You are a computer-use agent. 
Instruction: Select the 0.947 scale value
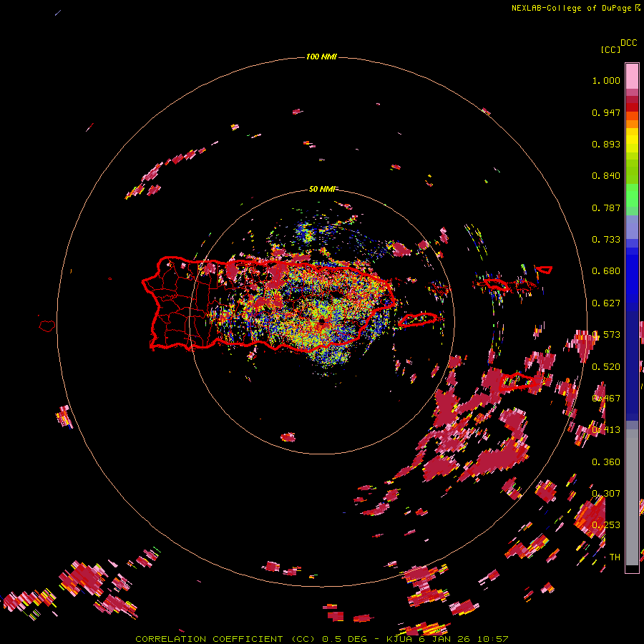(x=606, y=112)
